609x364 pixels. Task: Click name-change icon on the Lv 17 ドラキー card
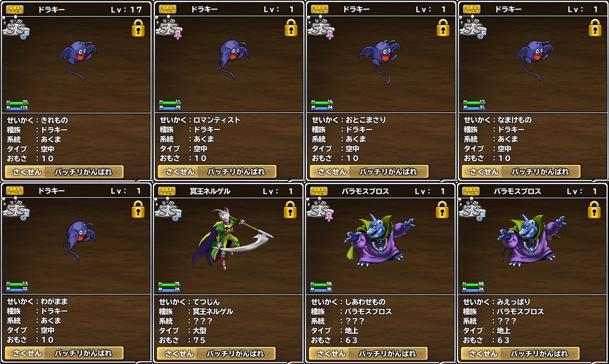(x=15, y=9)
